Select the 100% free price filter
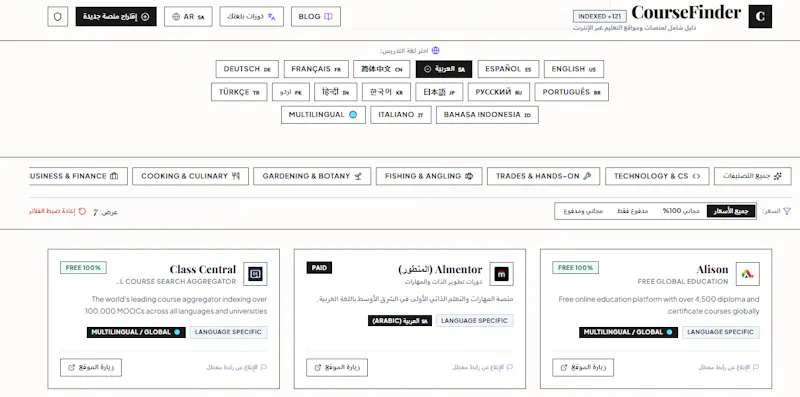The height and width of the screenshot is (397, 800). (x=681, y=211)
